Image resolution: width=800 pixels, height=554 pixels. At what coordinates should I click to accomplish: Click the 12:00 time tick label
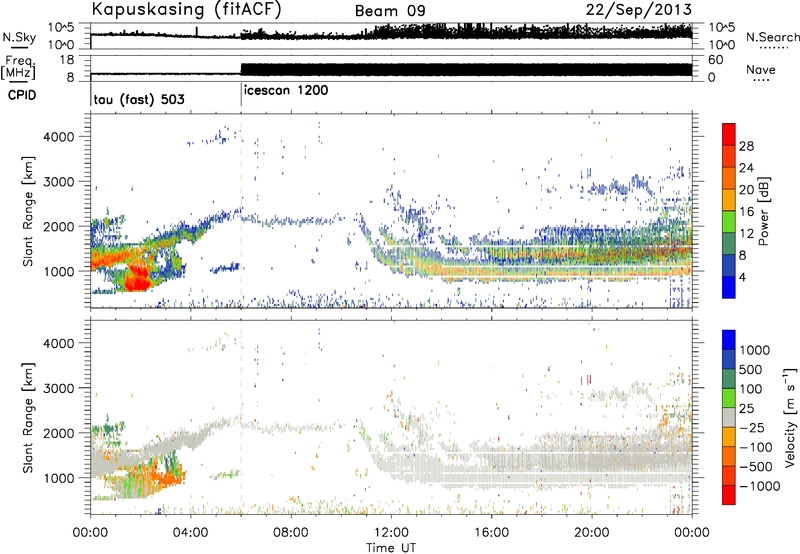391,533
